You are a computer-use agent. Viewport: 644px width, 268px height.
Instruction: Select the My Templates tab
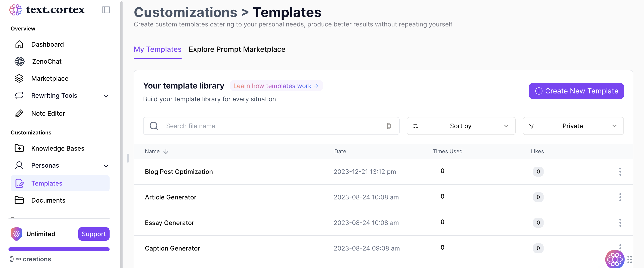click(157, 49)
